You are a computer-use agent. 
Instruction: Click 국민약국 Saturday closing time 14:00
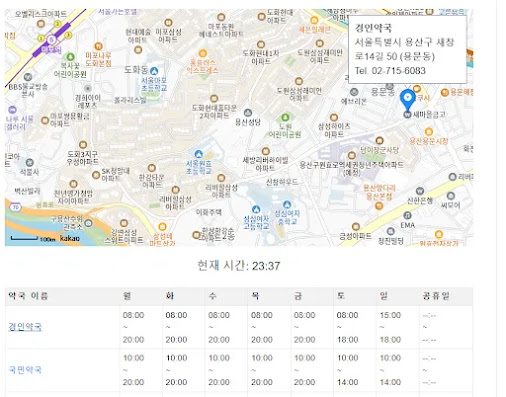tap(347, 382)
